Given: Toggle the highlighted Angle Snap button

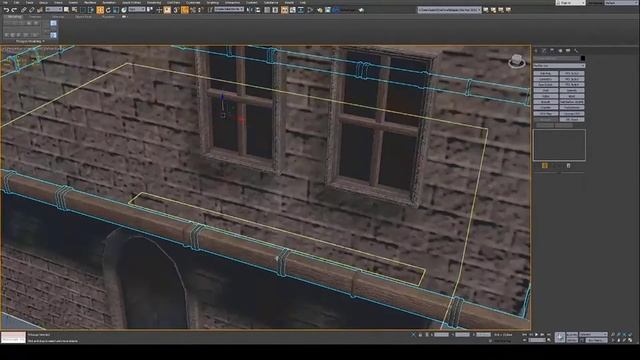Looking at the screenshot, I should coord(185,10).
